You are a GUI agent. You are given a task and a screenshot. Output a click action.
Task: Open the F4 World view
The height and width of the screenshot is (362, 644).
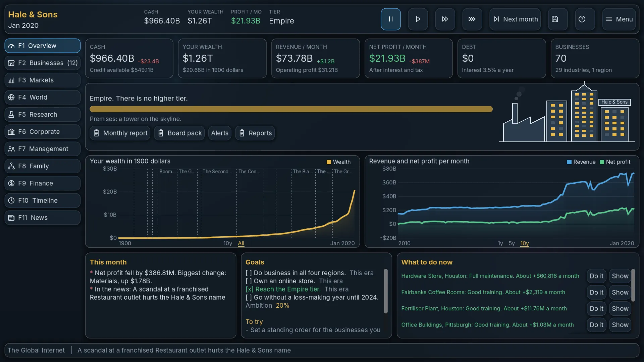[x=43, y=97]
